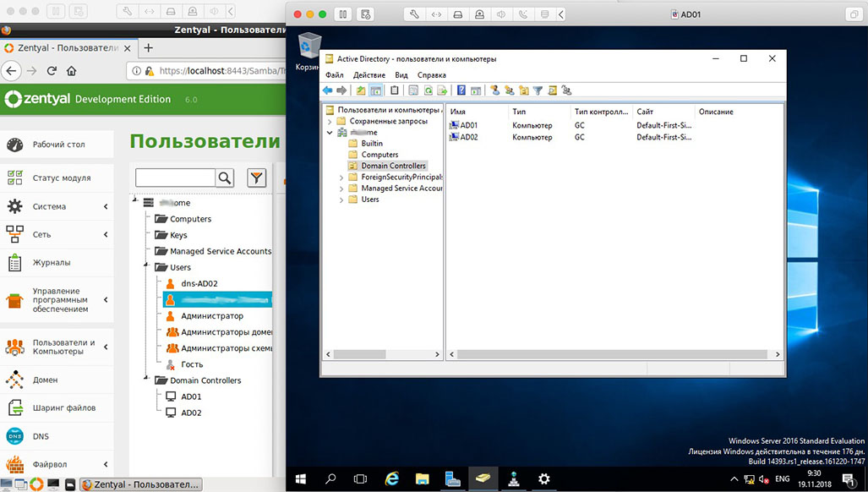
Task: Reload the Zentyal page in browser
Action: tap(52, 71)
